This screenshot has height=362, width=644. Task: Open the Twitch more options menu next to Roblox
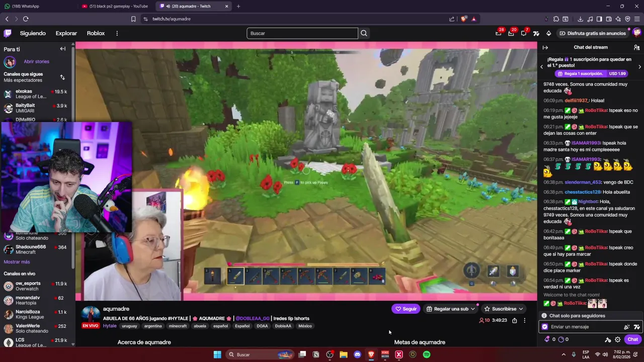point(117,33)
